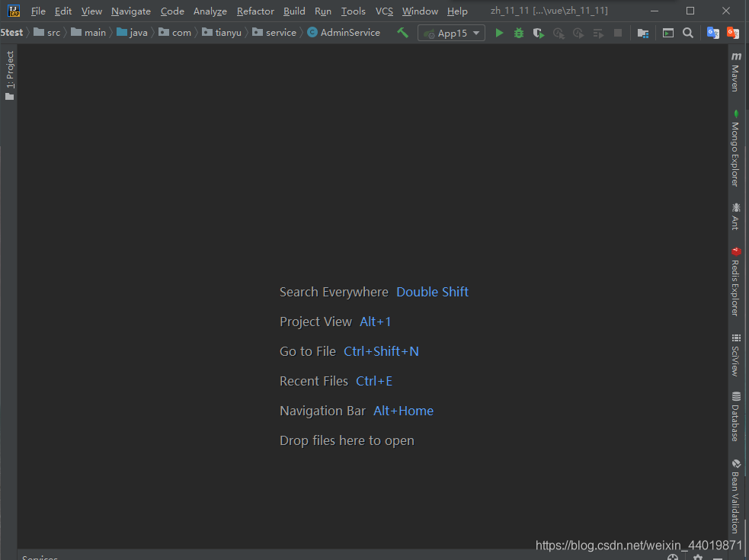Click the window title zh_11_11 text
Image resolution: width=749 pixels, height=560 pixels.
[x=549, y=11]
